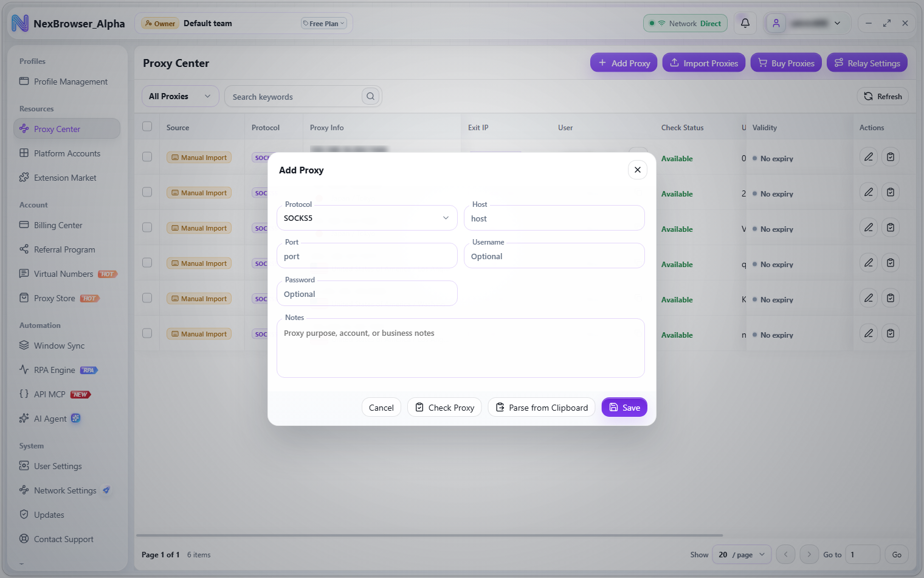Click the Refresh button
The width and height of the screenshot is (924, 578).
(x=883, y=96)
